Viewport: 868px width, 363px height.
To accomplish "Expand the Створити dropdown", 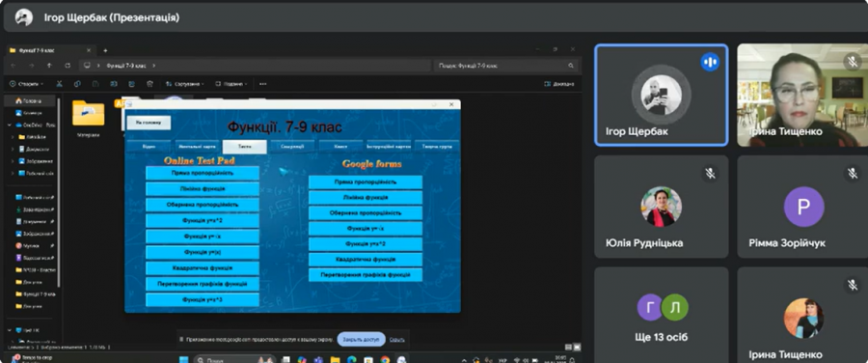I will [x=27, y=84].
